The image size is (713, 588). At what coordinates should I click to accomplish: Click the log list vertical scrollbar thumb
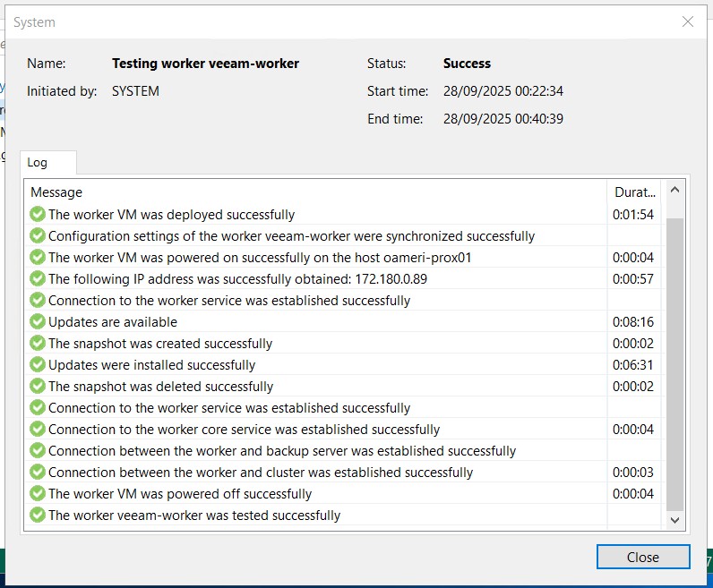(x=675, y=358)
